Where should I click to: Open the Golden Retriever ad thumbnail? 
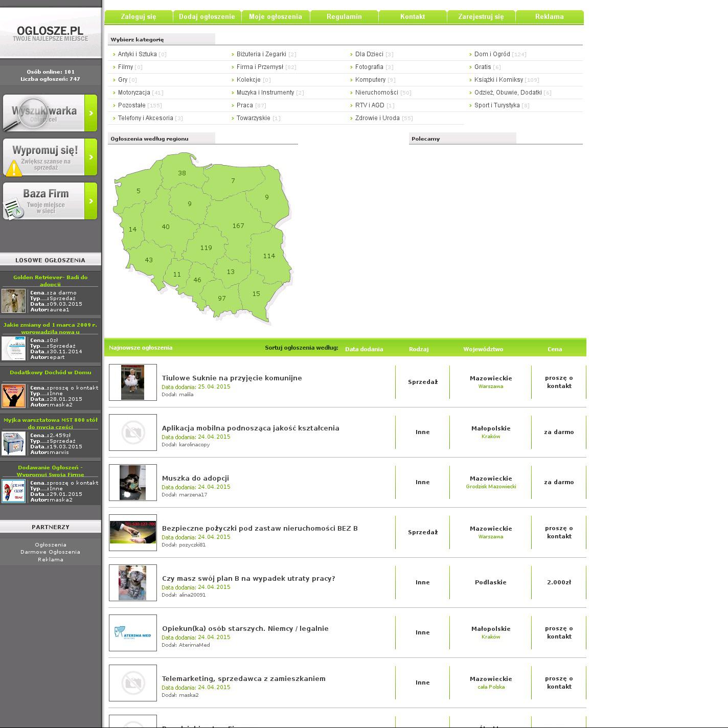13,301
